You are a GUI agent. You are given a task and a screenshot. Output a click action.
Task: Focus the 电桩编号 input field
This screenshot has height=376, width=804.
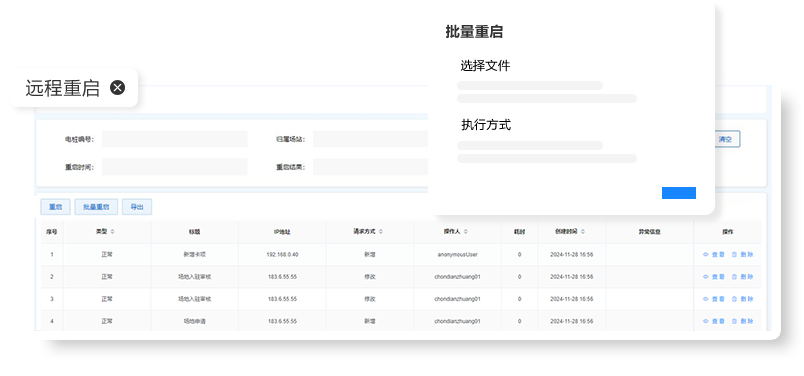click(174, 139)
